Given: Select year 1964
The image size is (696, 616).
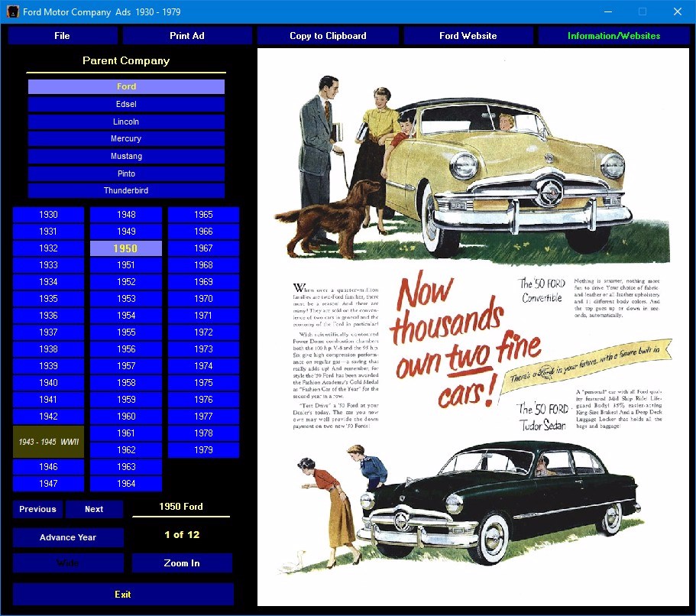Looking at the screenshot, I should [126, 484].
